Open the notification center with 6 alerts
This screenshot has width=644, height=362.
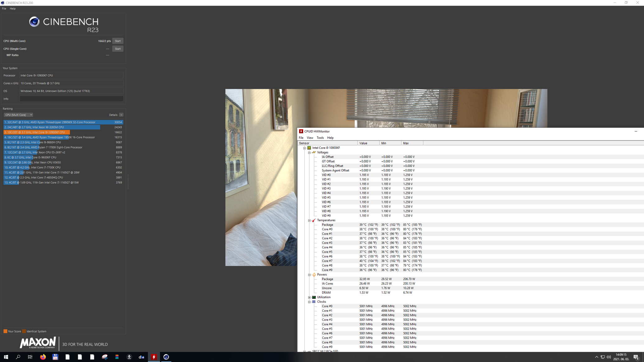[x=636, y=357]
